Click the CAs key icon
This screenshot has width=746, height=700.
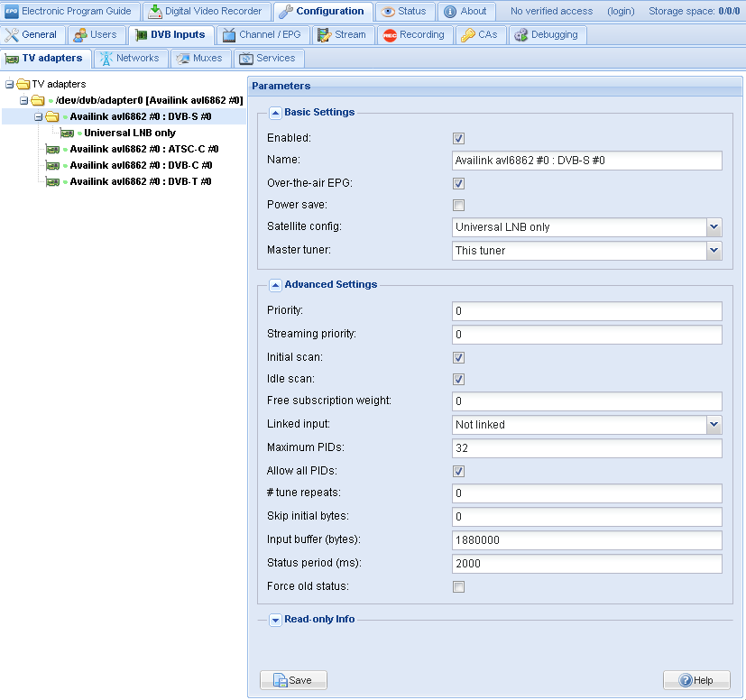[468, 35]
